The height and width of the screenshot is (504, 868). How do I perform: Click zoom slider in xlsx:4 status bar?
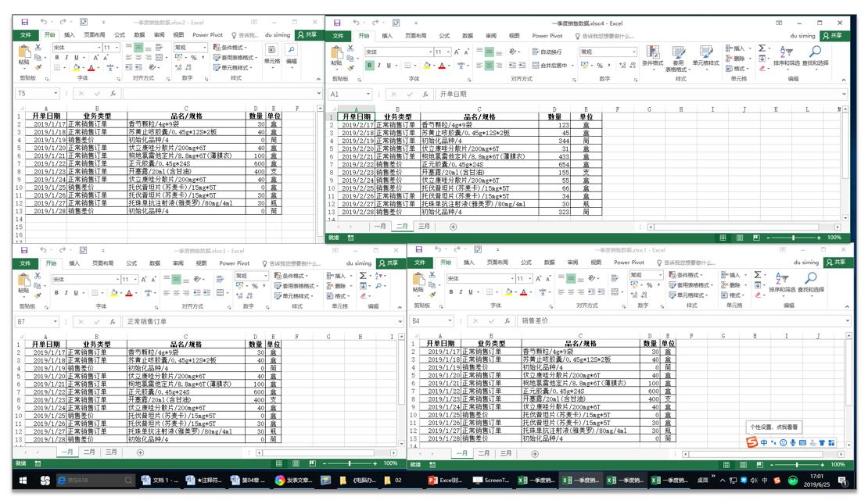(793, 238)
